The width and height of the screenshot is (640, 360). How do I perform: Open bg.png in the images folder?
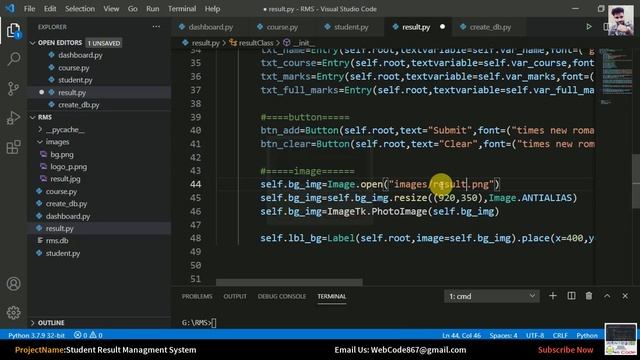coord(62,154)
